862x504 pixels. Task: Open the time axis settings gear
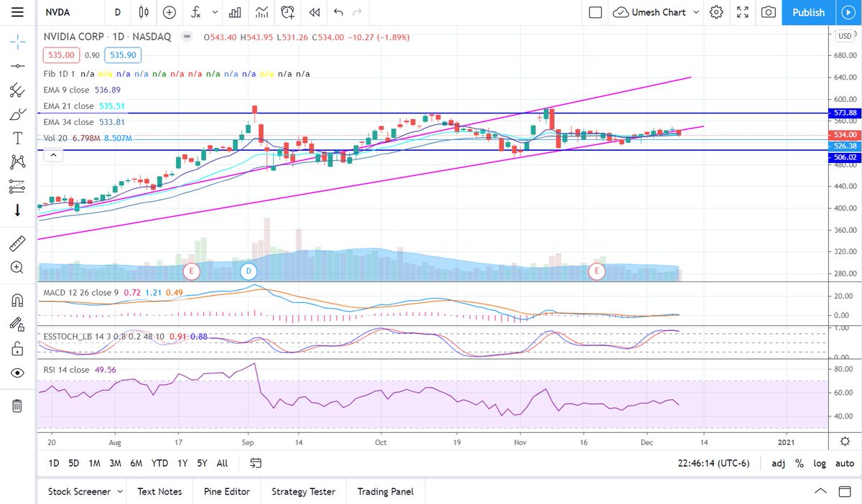tap(846, 441)
